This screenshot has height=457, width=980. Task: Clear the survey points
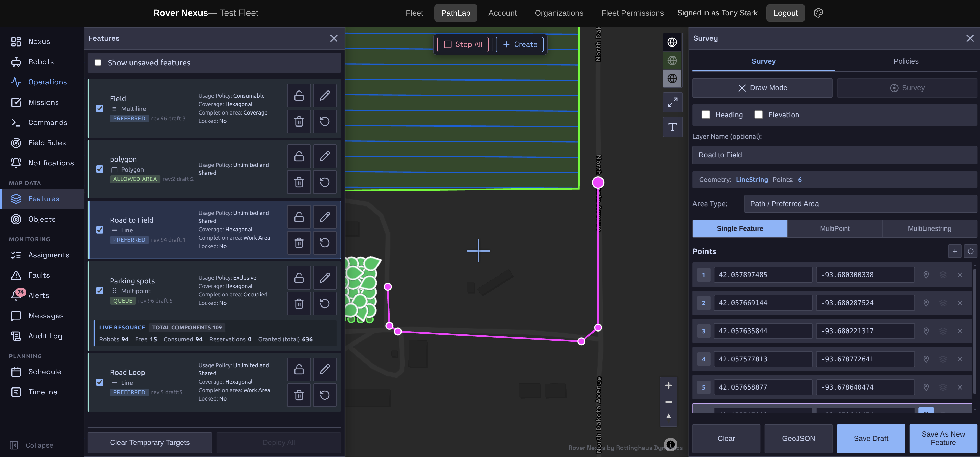(x=726, y=438)
